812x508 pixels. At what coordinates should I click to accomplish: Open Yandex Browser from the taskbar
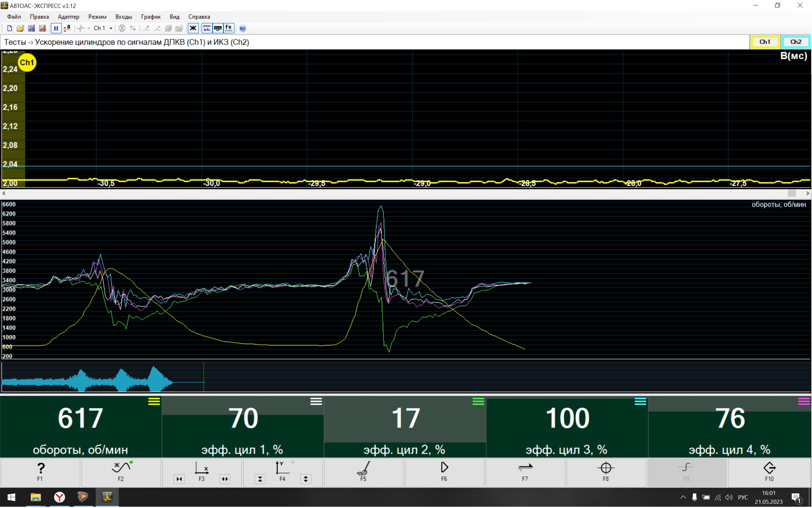coord(60,497)
